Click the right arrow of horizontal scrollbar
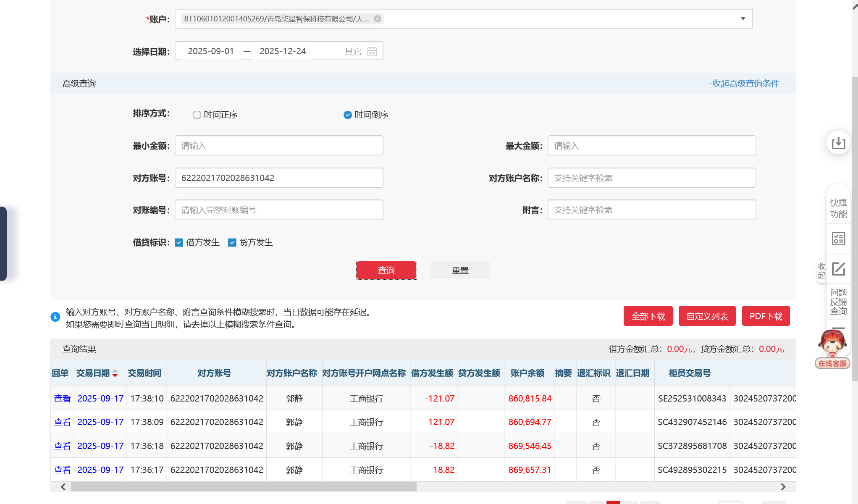858x504 pixels. tap(783, 487)
